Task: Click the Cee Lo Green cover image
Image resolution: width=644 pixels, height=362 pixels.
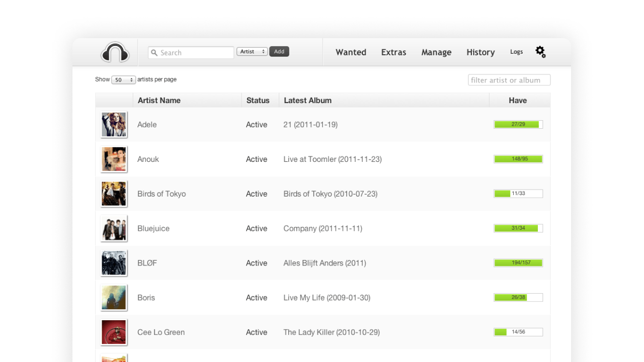Action: click(x=114, y=332)
